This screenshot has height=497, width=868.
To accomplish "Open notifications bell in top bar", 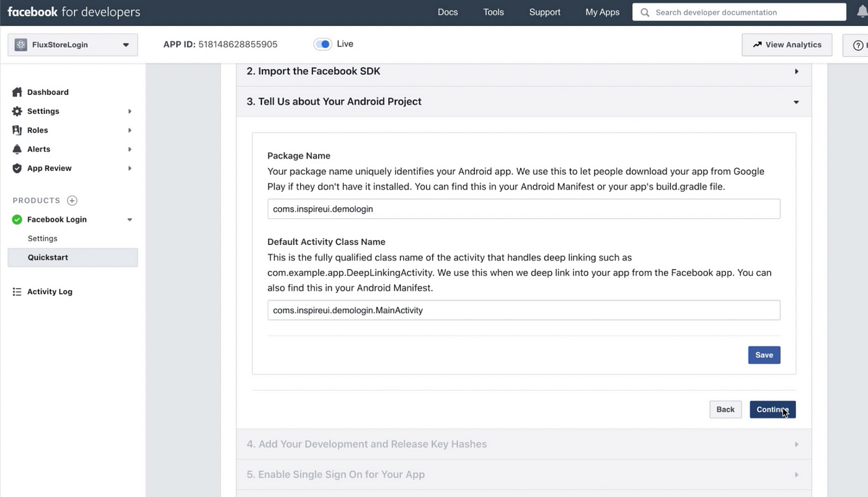I will [862, 12].
